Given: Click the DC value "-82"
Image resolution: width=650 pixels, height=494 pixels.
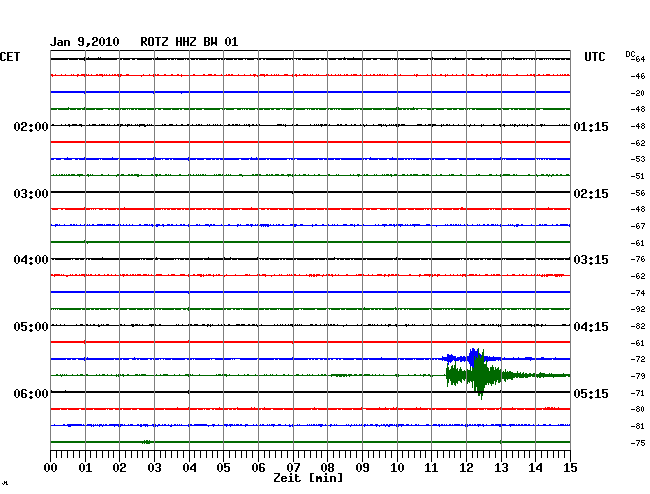Looking at the screenshot, I should [638, 326].
